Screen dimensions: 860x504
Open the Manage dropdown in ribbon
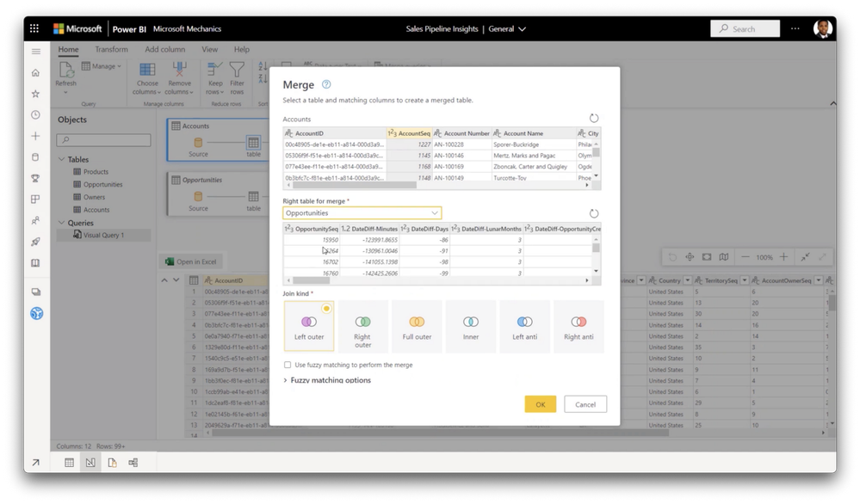[x=102, y=66]
